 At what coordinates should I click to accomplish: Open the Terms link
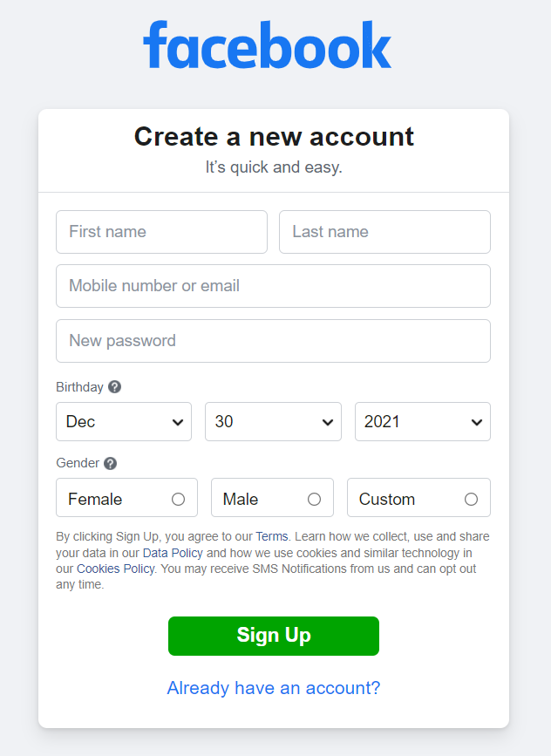pos(271,536)
